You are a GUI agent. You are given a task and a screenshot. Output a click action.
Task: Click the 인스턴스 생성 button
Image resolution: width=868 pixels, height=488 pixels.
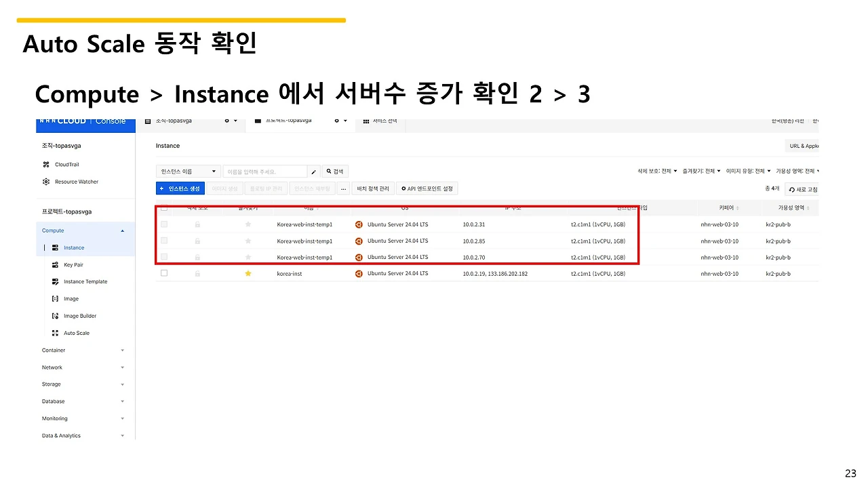[x=180, y=188]
